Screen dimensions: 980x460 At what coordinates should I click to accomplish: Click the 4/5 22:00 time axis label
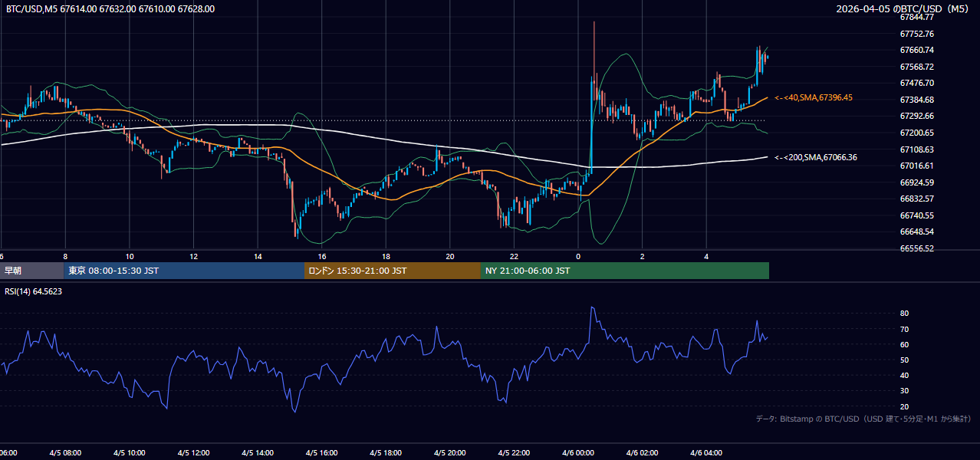[x=514, y=453]
